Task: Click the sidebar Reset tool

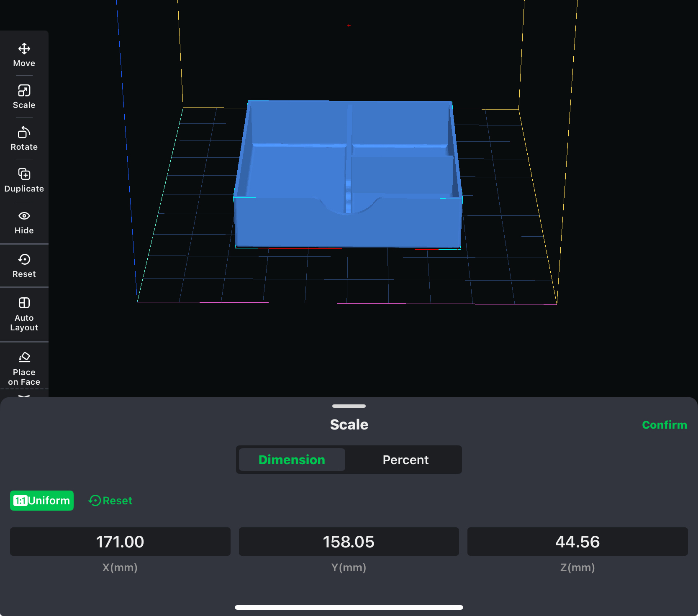Action: [x=24, y=266]
